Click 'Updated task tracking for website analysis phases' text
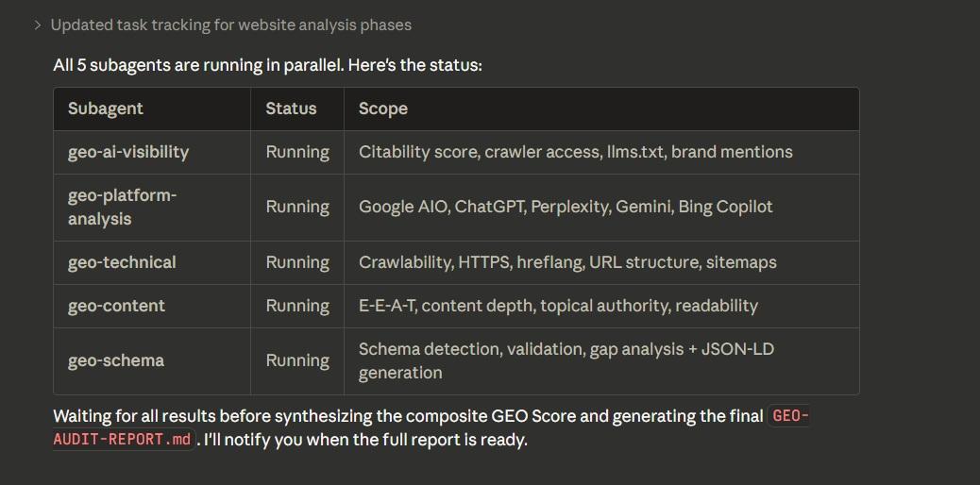This screenshot has height=485, width=980. pos(230,25)
